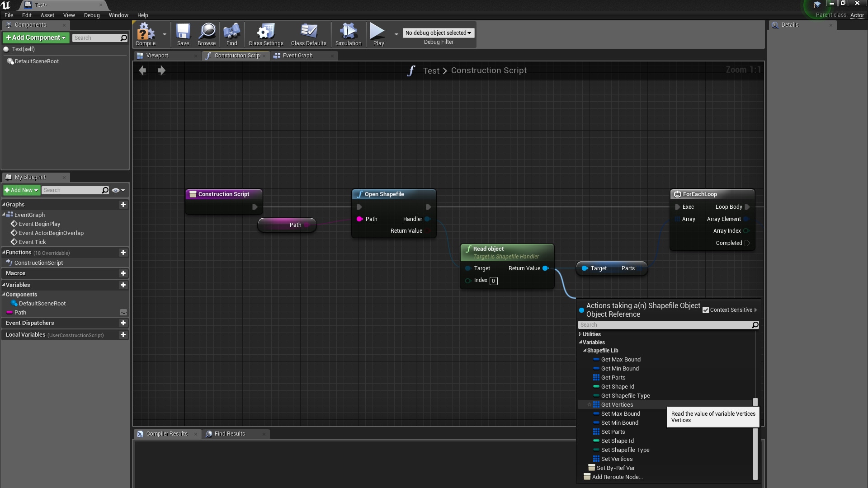Navigate back with left arrow in graph
This screenshot has height=488, width=868.
click(x=142, y=70)
